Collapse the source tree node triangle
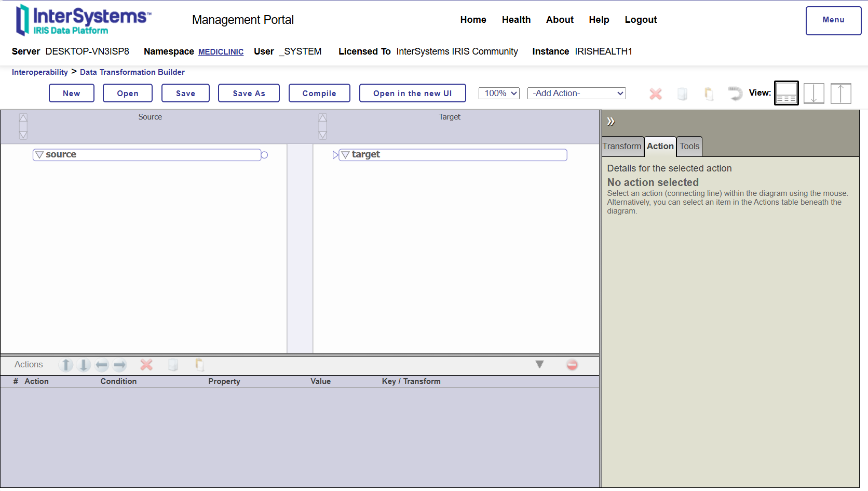 [x=39, y=155]
